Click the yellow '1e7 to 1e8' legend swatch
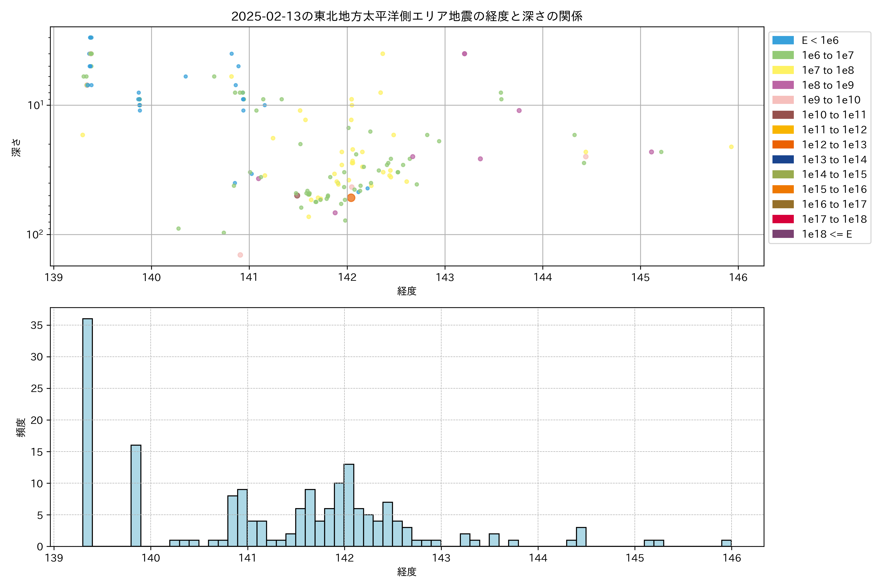The image size is (882, 588). coord(783,70)
